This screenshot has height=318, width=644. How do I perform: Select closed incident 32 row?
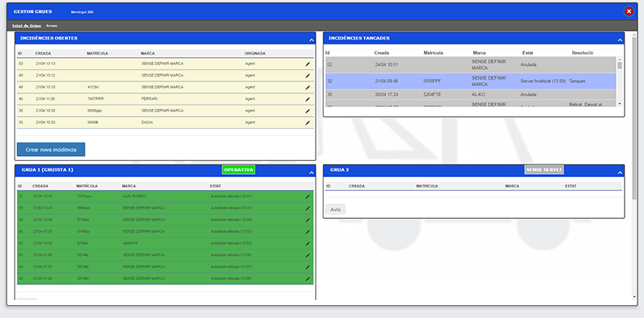point(471,81)
